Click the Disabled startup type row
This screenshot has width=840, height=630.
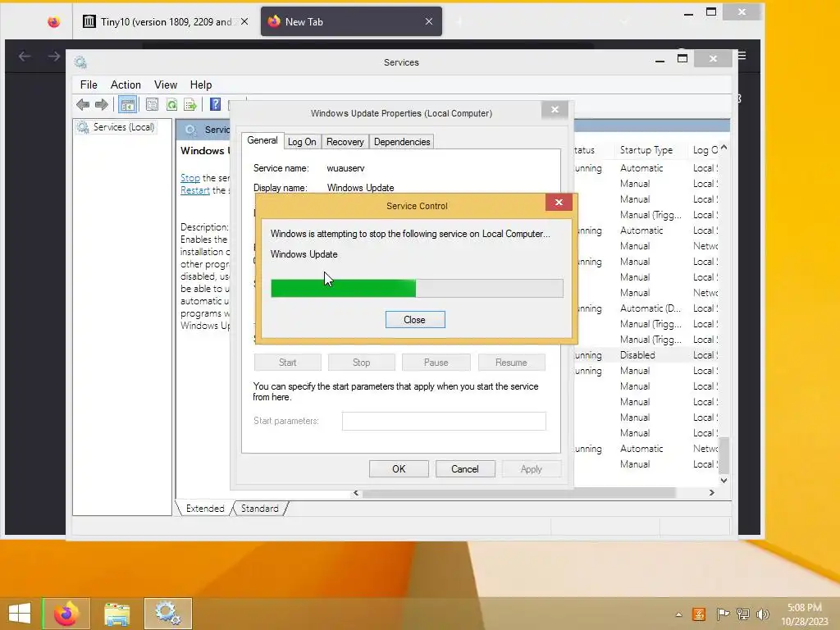[637, 355]
